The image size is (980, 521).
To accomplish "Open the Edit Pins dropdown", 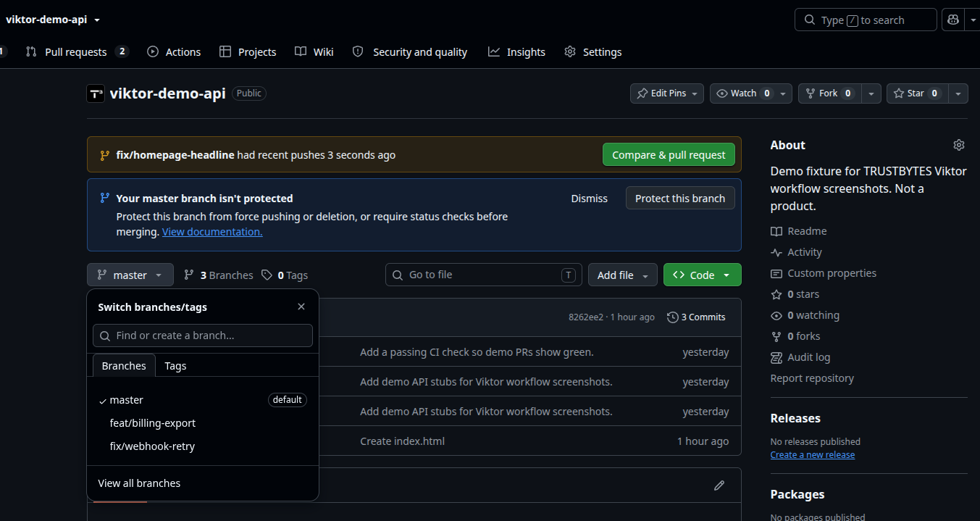I will tap(667, 93).
